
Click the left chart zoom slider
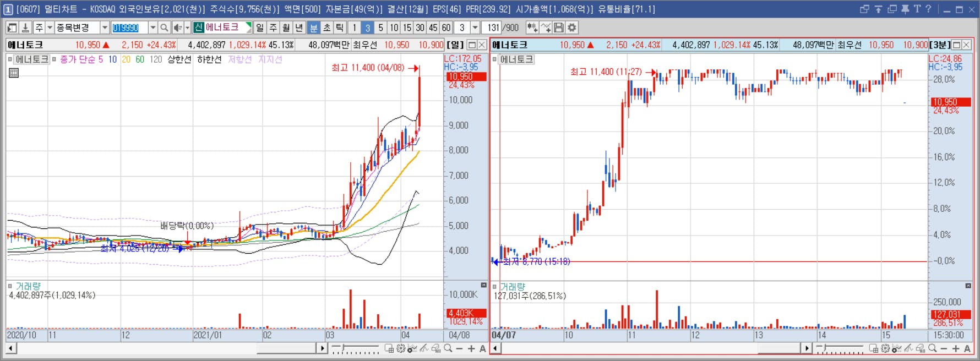355,348
